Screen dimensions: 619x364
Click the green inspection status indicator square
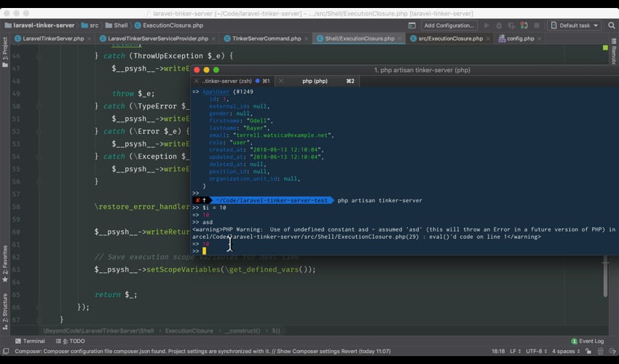pos(606,48)
